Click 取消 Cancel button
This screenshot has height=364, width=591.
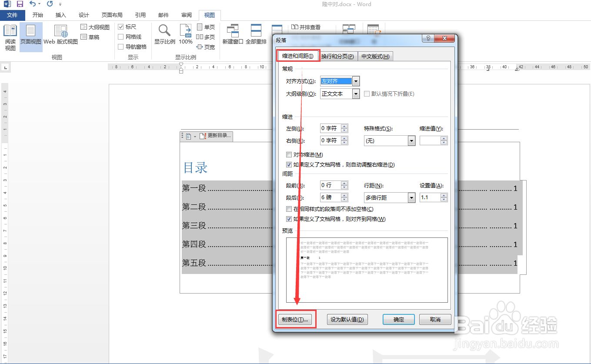(435, 320)
